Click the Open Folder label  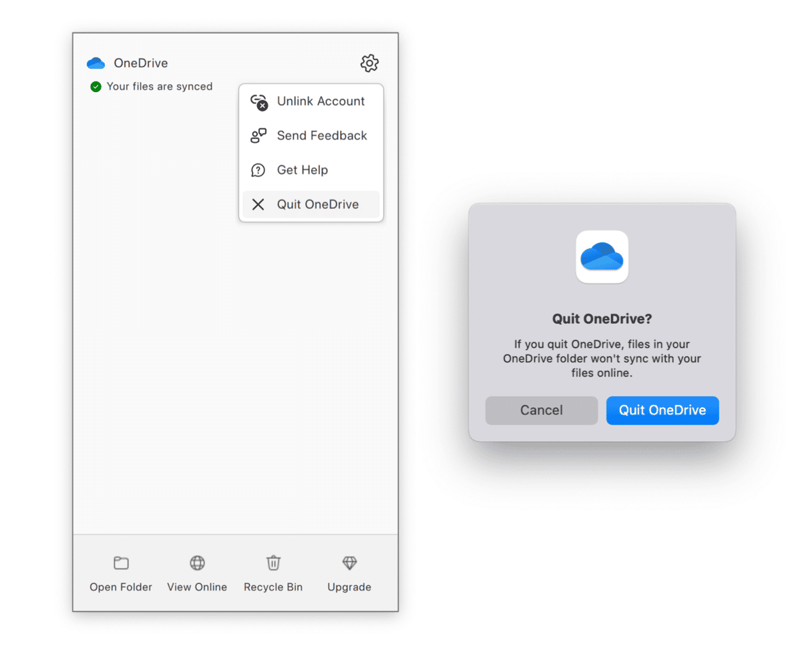121,587
